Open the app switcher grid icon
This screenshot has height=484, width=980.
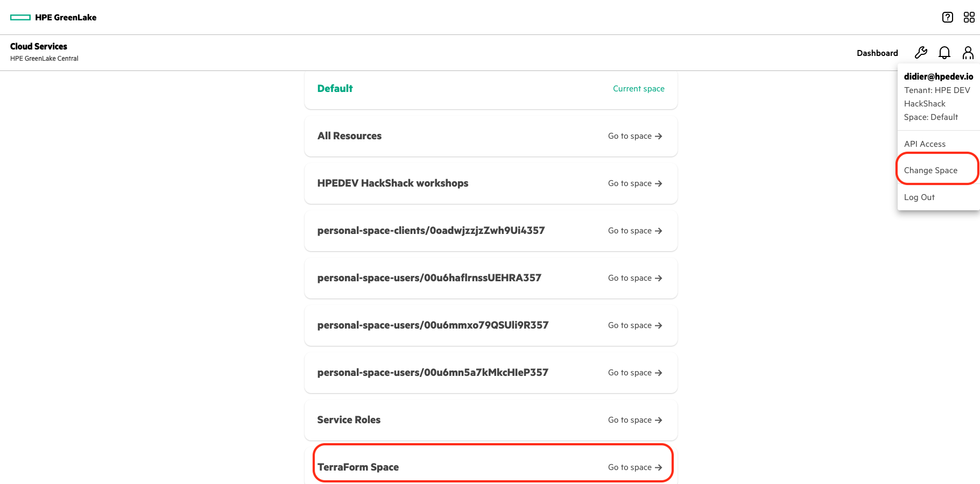pyautogui.click(x=969, y=17)
